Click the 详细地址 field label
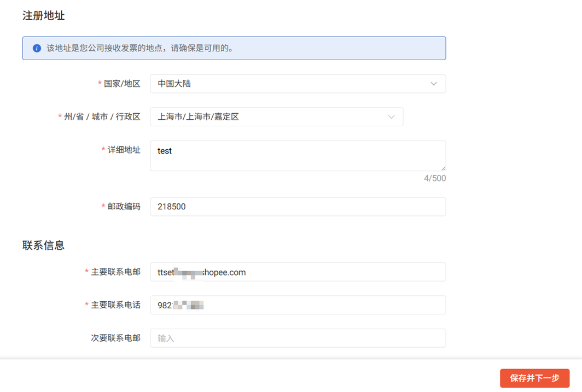The height and width of the screenshot is (392, 582). point(124,150)
